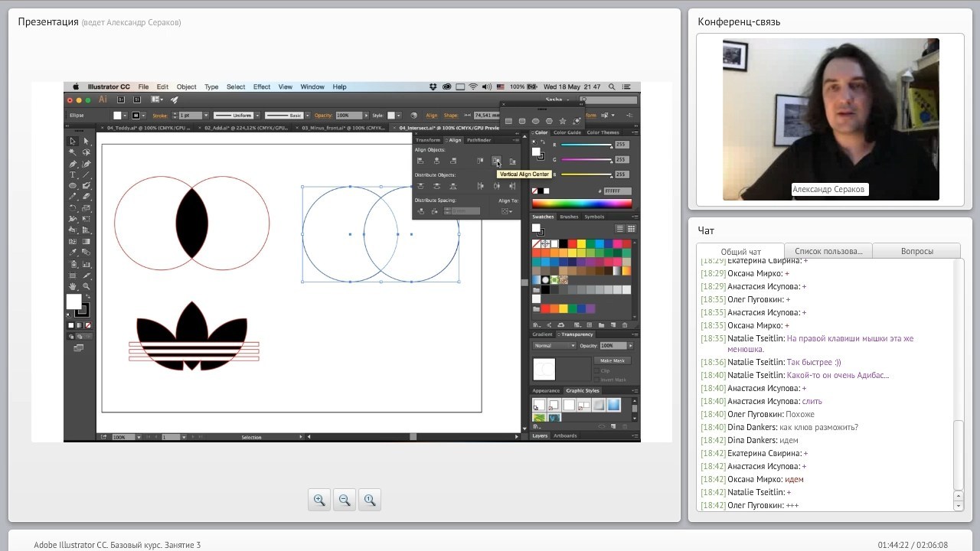Viewport: 980px width, 551px height.
Task: Open 02_Add.ai document tab
Action: pos(246,128)
